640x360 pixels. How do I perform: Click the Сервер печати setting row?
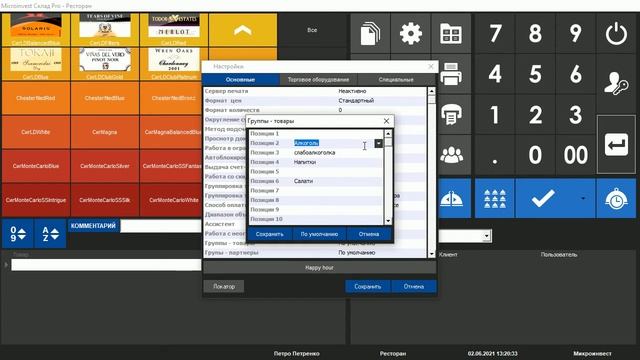pyautogui.click(x=315, y=91)
